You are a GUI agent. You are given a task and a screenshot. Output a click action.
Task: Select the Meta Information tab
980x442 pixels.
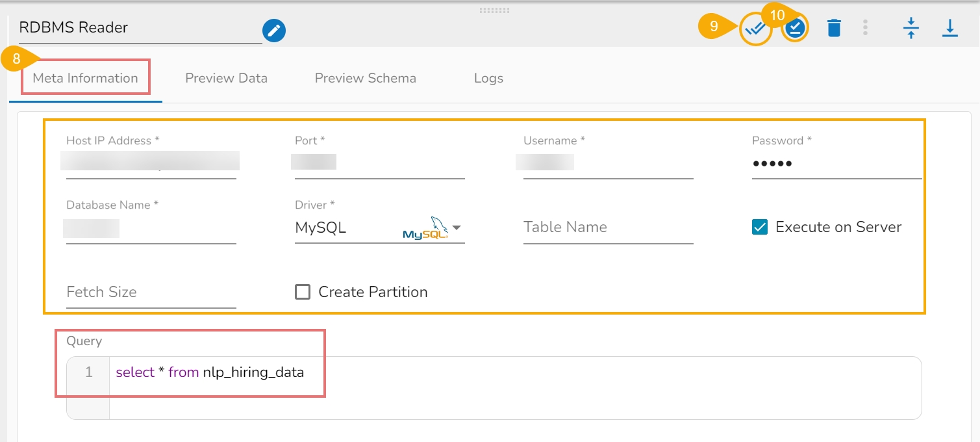[86, 78]
